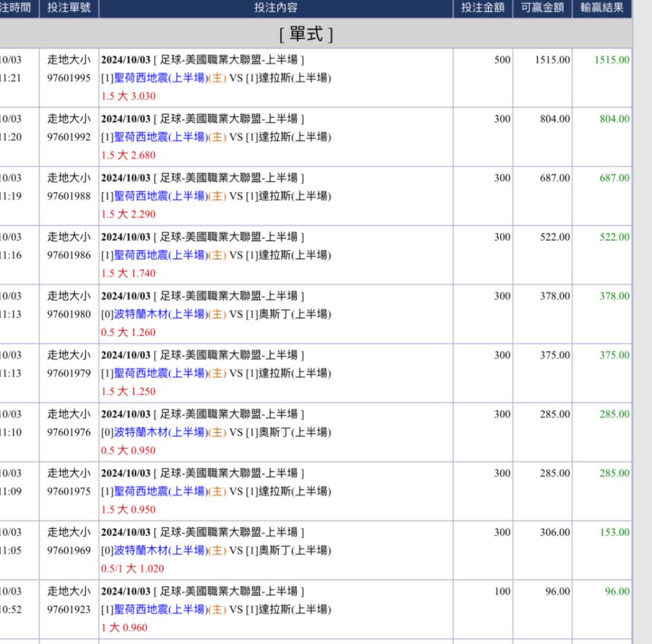The height and width of the screenshot is (644, 652).
Task: Click the odds text 1.5 大 2.290
Action: 128,214
